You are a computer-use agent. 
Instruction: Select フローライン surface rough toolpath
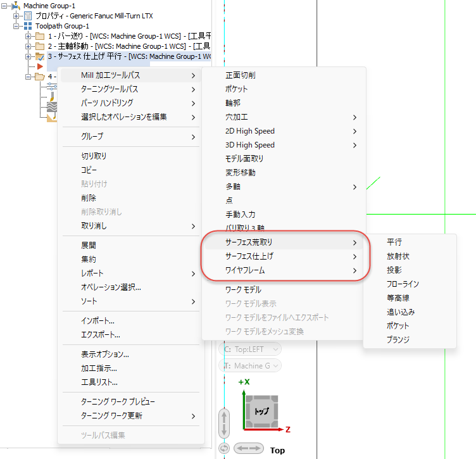pyautogui.click(x=410, y=284)
